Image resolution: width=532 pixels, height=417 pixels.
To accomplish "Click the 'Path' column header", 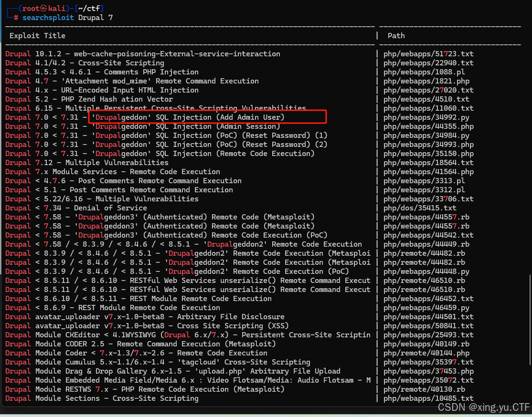I will pyautogui.click(x=396, y=36).
